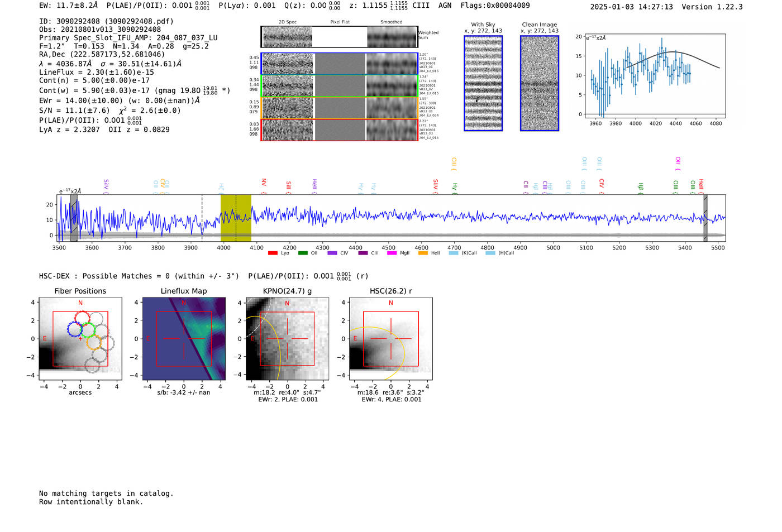Open the With Sky cutout image
The height and width of the screenshot is (532, 782).
pyautogui.click(x=483, y=83)
